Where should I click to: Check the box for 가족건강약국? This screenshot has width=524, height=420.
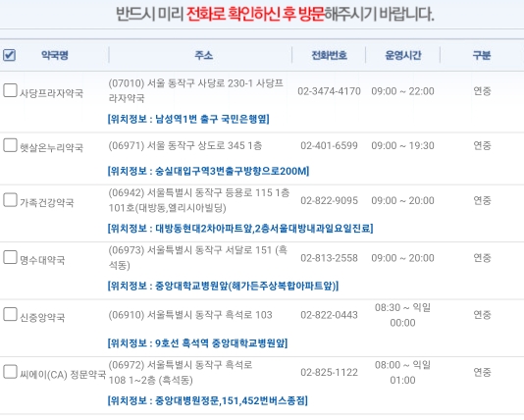pyautogui.click(x=10, y=200)
